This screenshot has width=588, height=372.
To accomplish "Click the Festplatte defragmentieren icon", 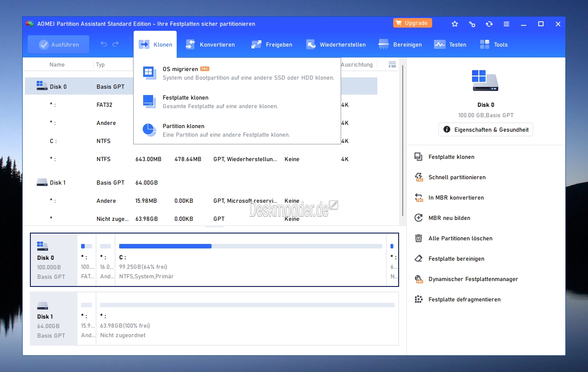I will pyautogui.click(x=419, y=299).
